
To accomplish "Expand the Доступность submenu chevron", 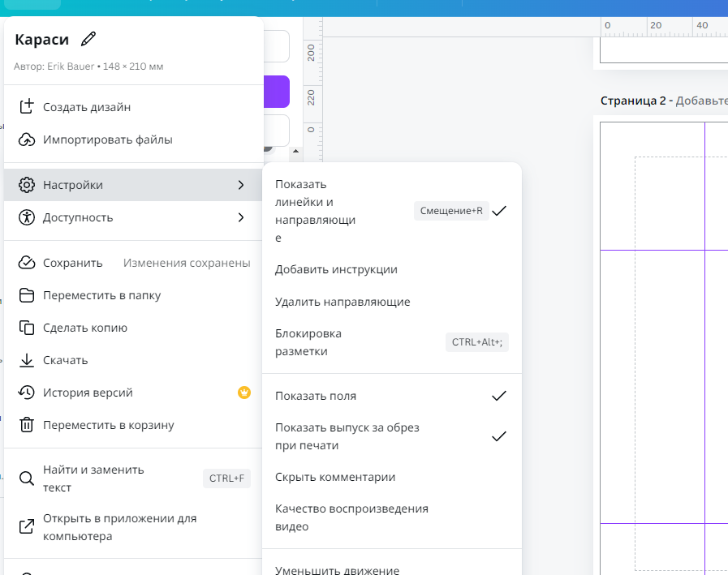I will [x=241, y=217].
